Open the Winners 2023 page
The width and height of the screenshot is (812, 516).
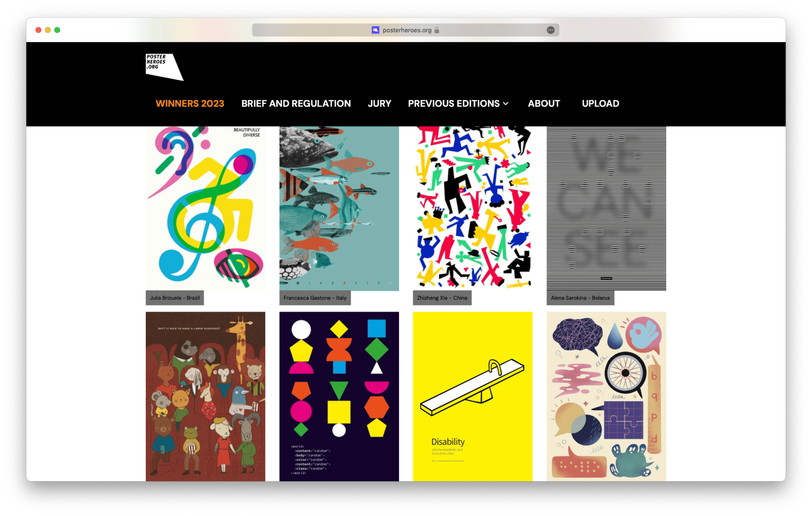coord(190,103)
